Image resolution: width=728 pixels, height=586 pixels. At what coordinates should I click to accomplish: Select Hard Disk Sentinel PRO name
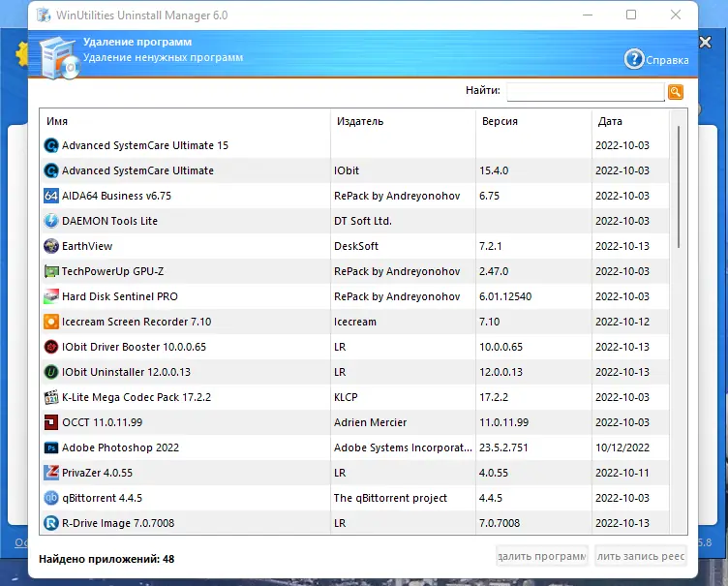point(120,296)
